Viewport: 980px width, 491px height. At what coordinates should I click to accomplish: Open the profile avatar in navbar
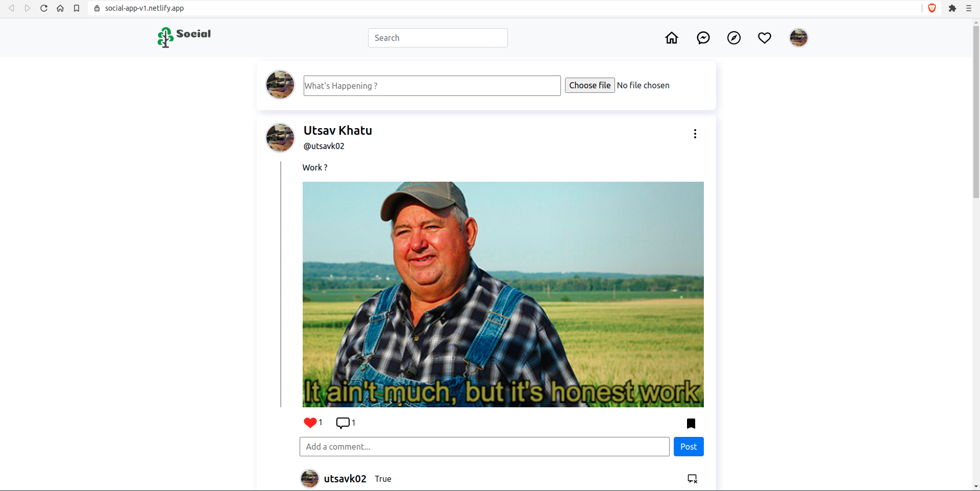click(x=799, y=38)
